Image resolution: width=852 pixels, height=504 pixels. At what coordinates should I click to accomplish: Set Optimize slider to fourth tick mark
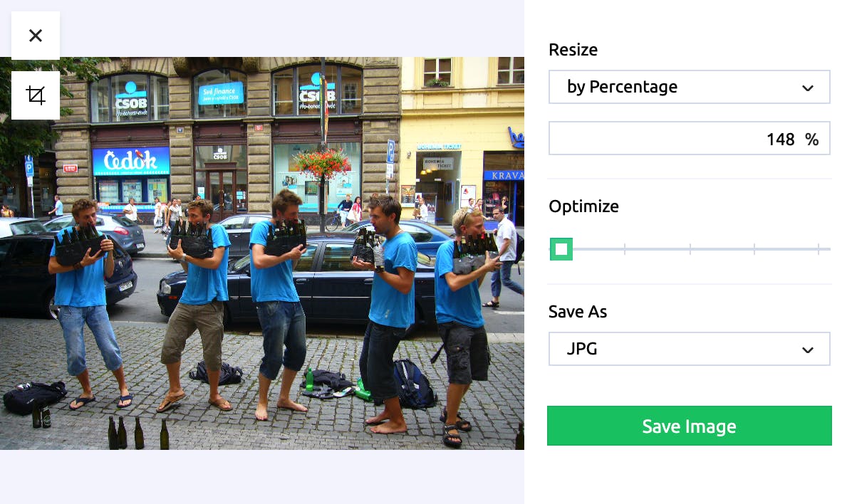click(754, 249)
